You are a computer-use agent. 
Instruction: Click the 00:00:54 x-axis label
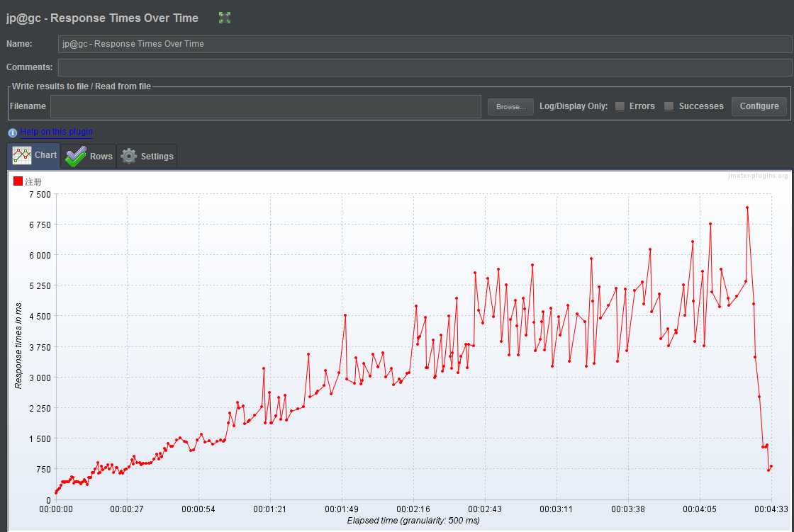coord(198,509)
